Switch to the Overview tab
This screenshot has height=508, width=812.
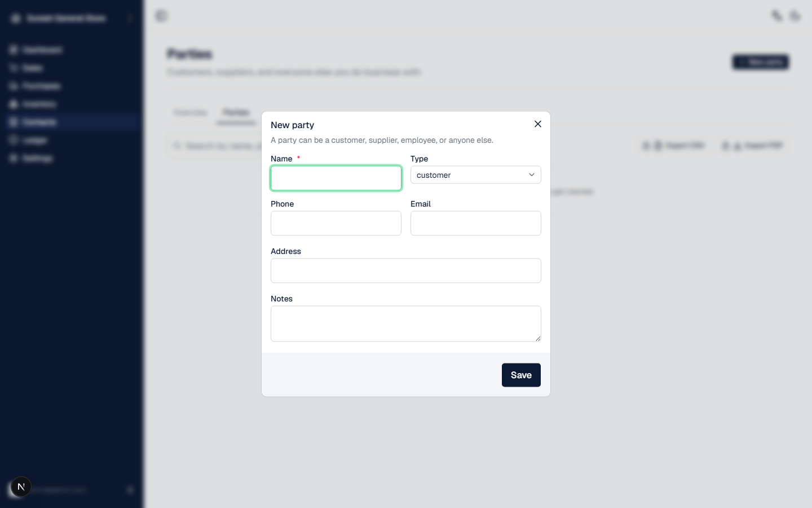[191, 112]
